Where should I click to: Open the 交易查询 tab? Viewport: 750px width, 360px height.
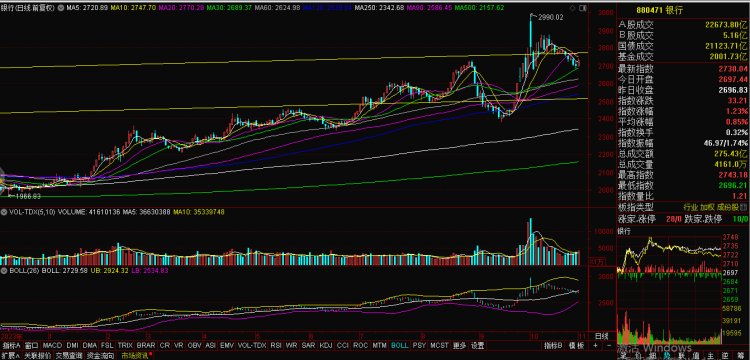[68, 356]
